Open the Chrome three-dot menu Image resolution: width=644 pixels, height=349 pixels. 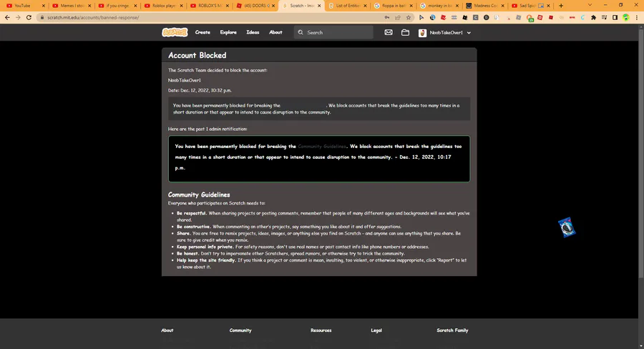[x=637, y=18]
